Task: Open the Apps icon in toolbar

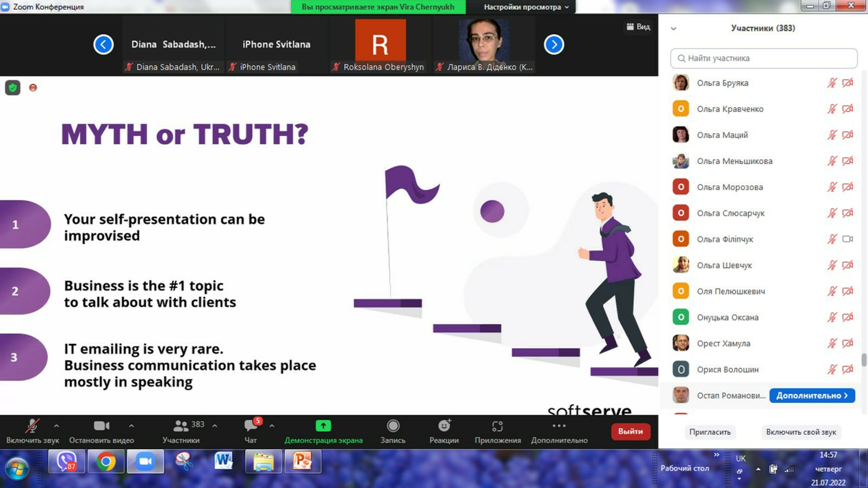Action: coord(497,426)
